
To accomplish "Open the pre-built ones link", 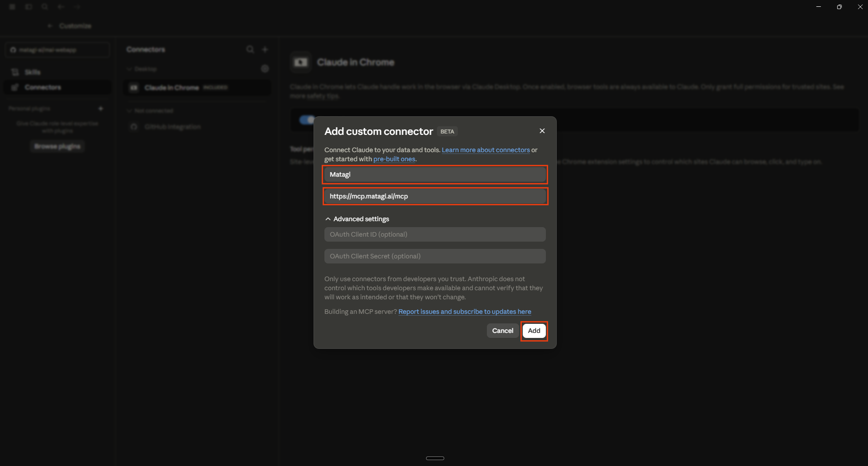I will point(394,159).
